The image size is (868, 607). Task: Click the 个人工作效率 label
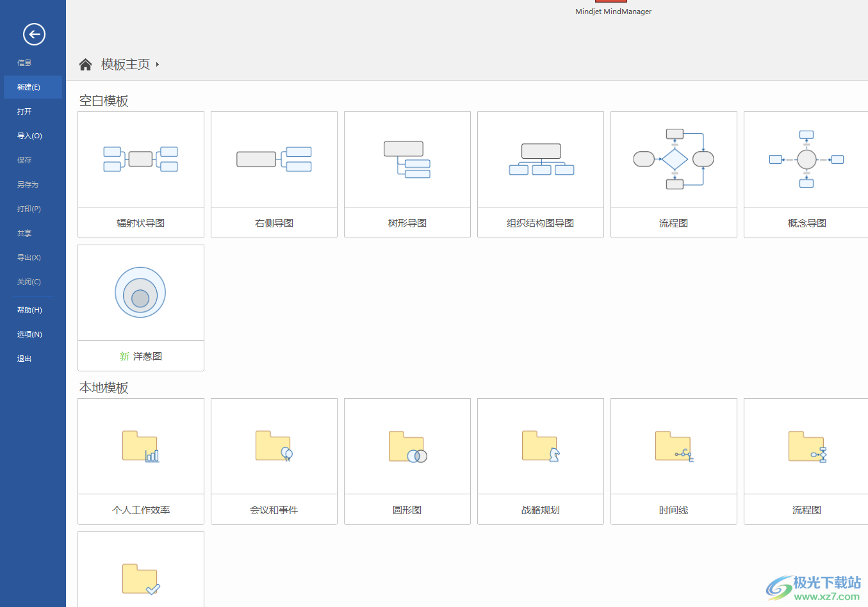pyautogui.click(x=141, y=510)
